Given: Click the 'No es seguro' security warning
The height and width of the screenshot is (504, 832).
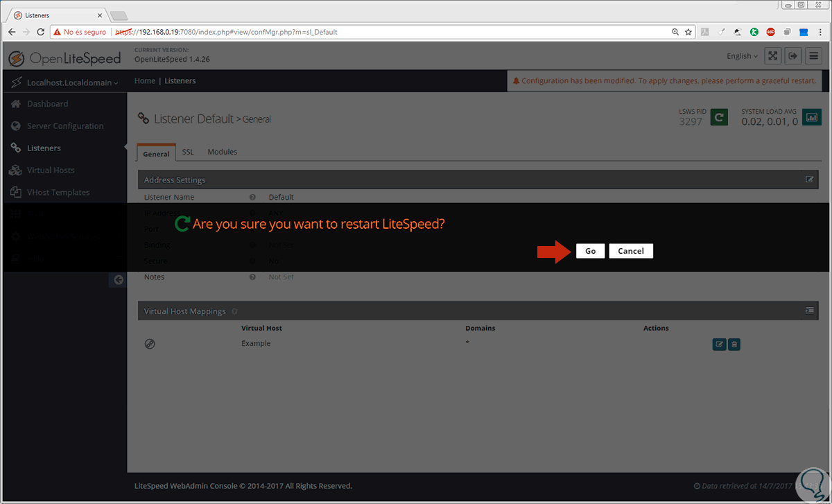Looking at the screenshot, I should coord(80,32).
